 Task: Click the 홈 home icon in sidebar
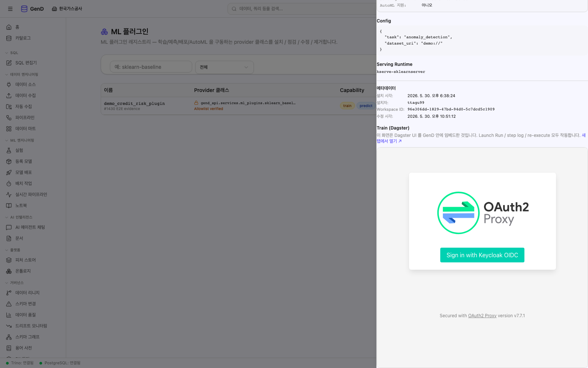pyautogui.click(x=9, y=27)
